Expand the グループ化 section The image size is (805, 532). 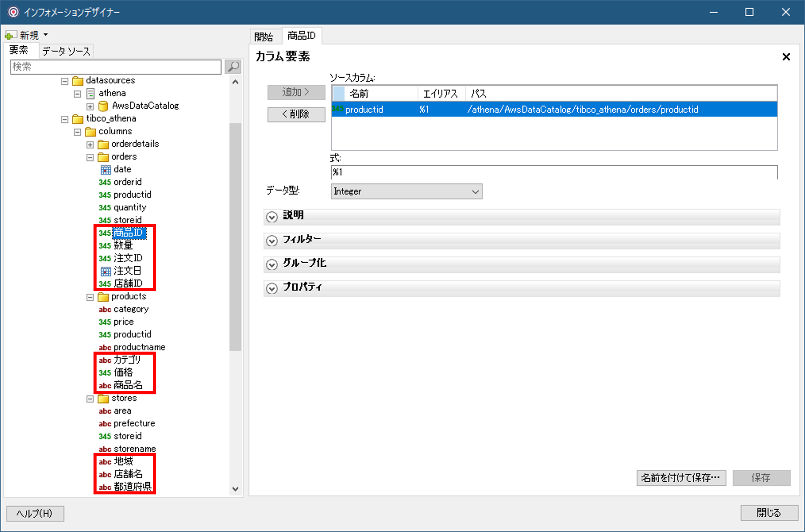pyautogui.click(x=272, y=265)
